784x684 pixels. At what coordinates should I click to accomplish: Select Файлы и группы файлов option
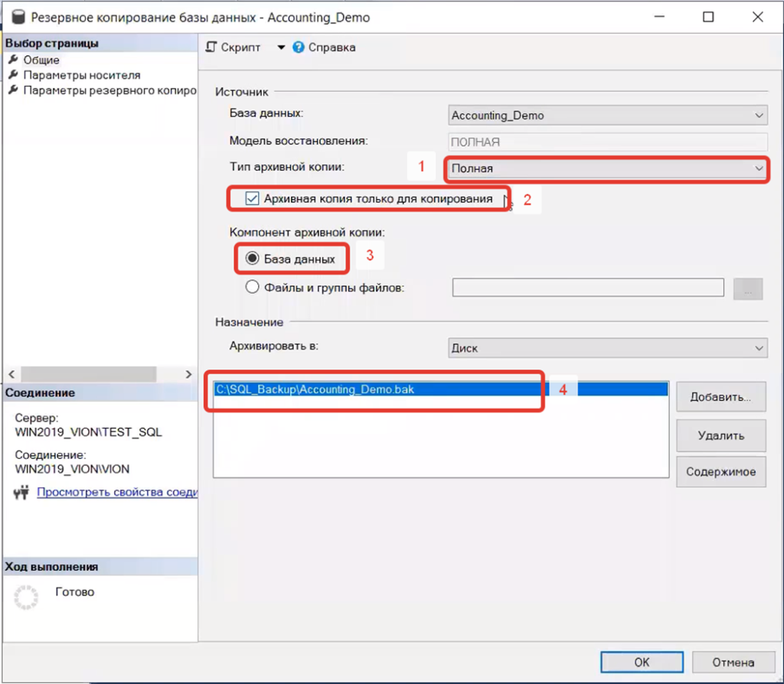[x=252, y=288]
